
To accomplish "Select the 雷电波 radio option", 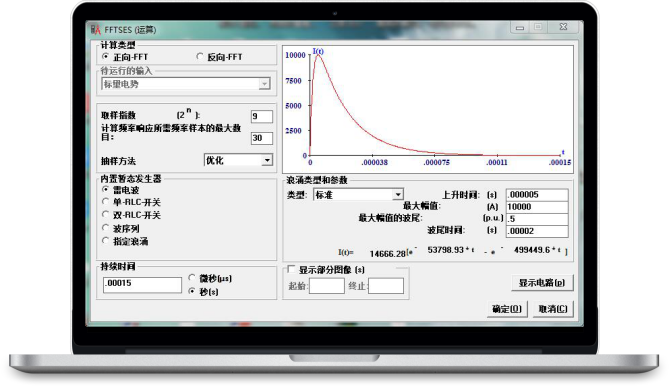I will pyautogui.click(x=106, y=189).
